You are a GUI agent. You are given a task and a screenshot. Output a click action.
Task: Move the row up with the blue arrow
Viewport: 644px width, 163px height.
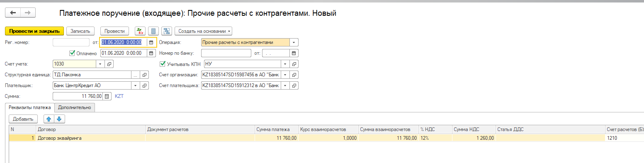[x=49, y=119]
